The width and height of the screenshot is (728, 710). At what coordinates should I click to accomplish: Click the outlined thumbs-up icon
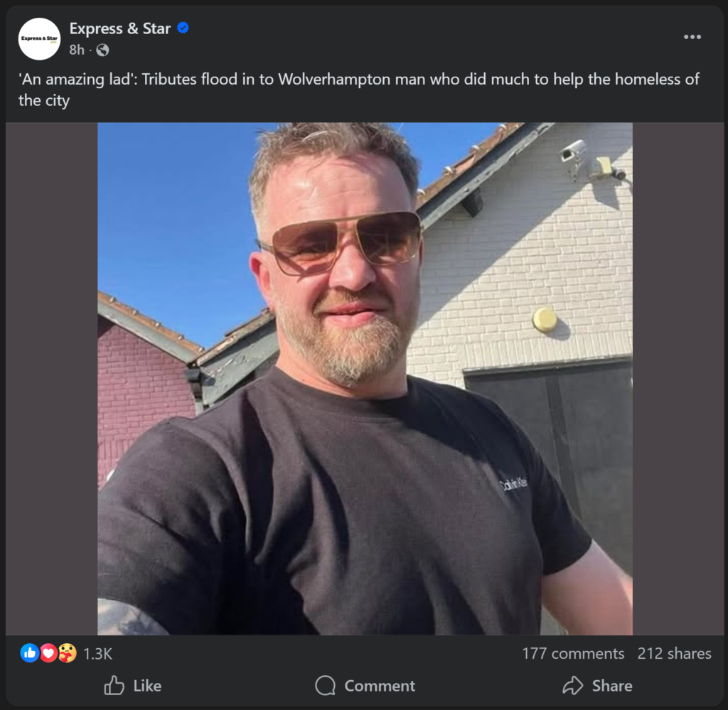(114, 686)
